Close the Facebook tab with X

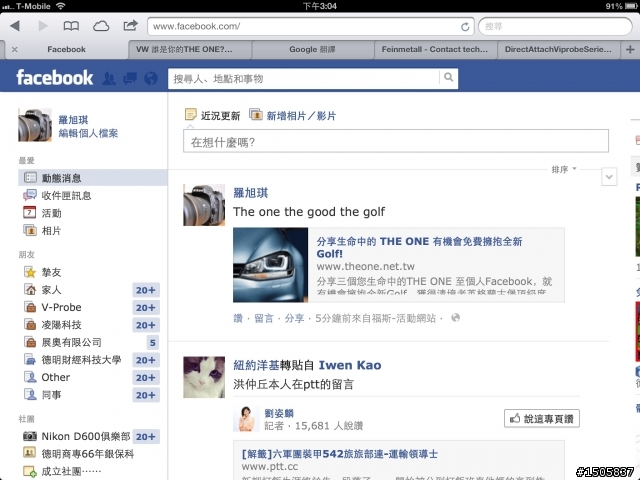coord(15,49)
